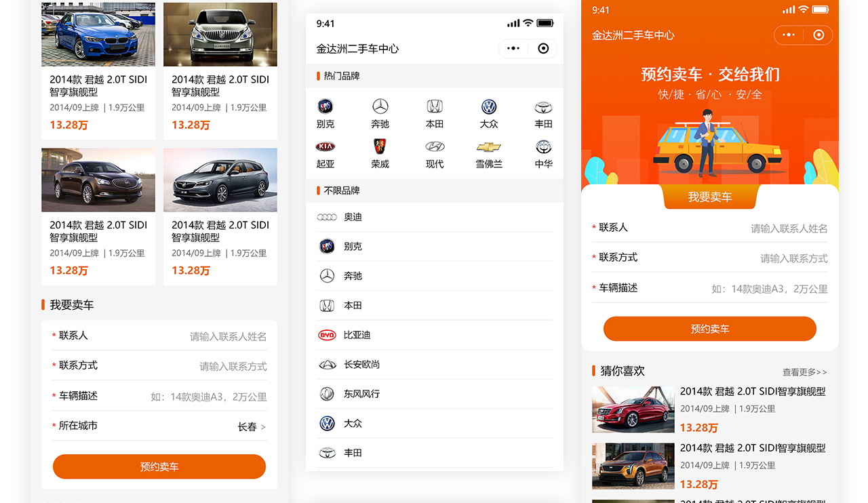Tap circle close icon in orange header
Screen dimensions: 868x503
(818, 35)
